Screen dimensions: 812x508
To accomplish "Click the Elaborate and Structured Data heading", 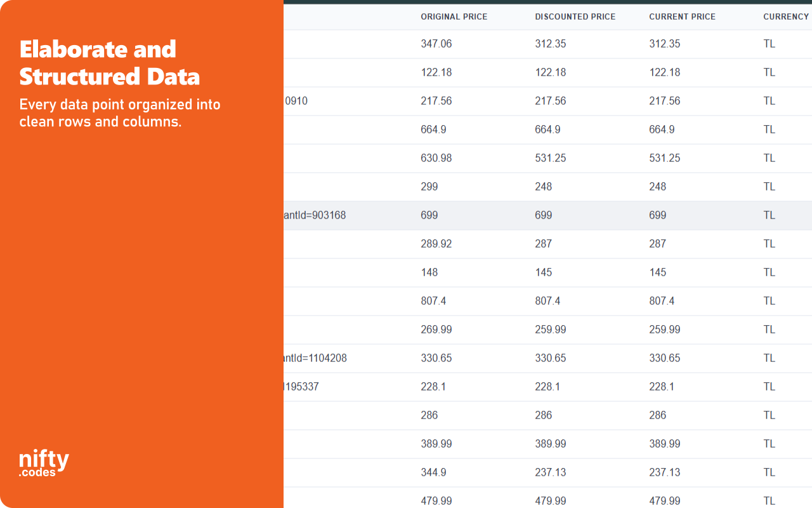I will [109, 63].
